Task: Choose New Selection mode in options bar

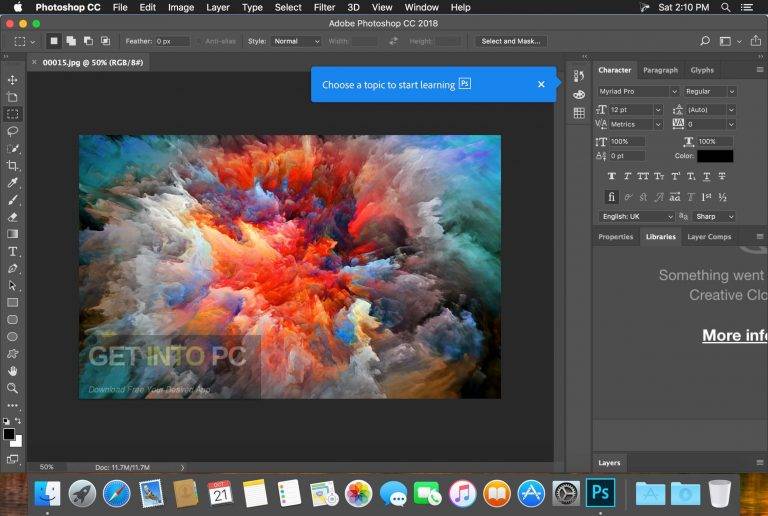Action: pyautogui.click(x=54, y=41)
